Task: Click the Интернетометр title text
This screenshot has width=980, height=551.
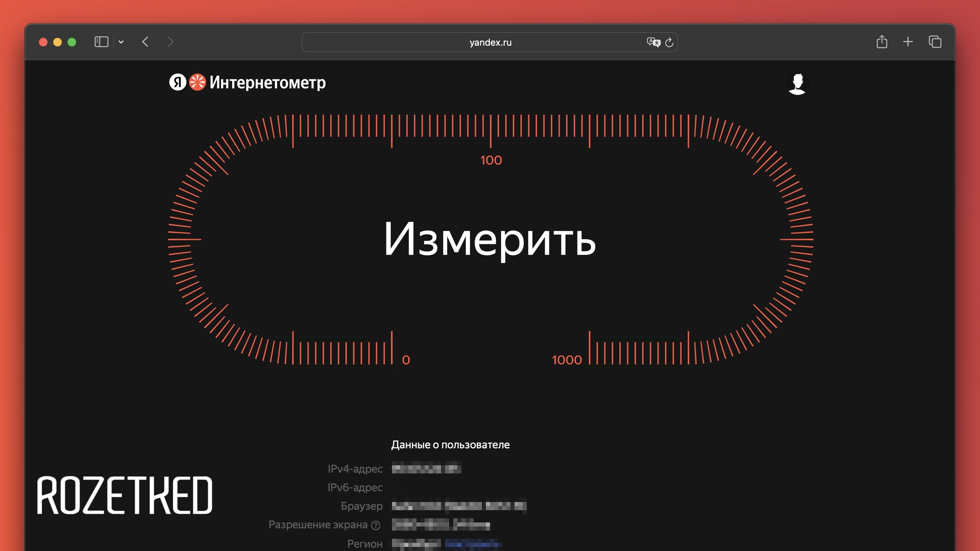Action: click(268, 82)
